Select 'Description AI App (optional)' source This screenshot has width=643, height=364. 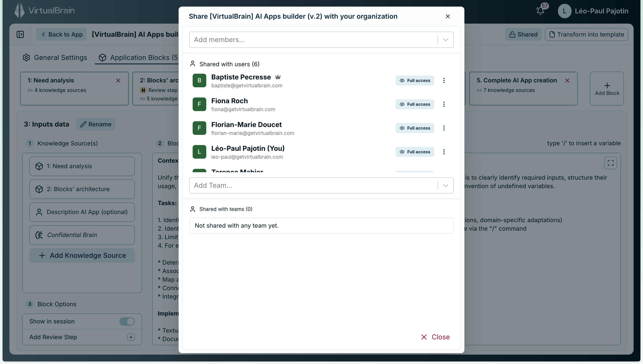82,212
